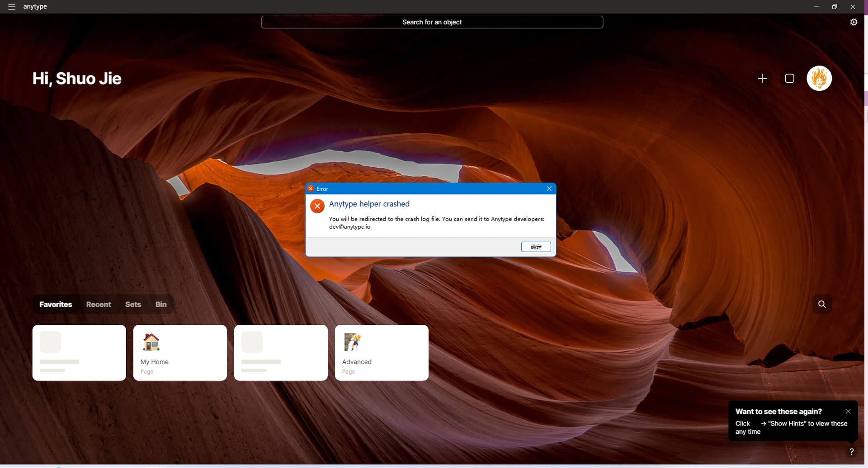The image size is (868, 468).
Task: Switch to the Recent tab
Action: point(99,304)
